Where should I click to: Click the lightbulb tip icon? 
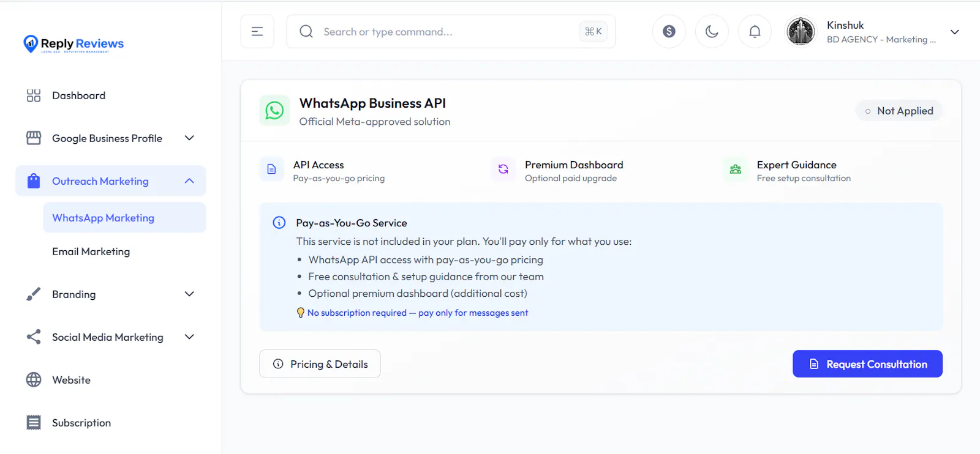click(300, 313)
